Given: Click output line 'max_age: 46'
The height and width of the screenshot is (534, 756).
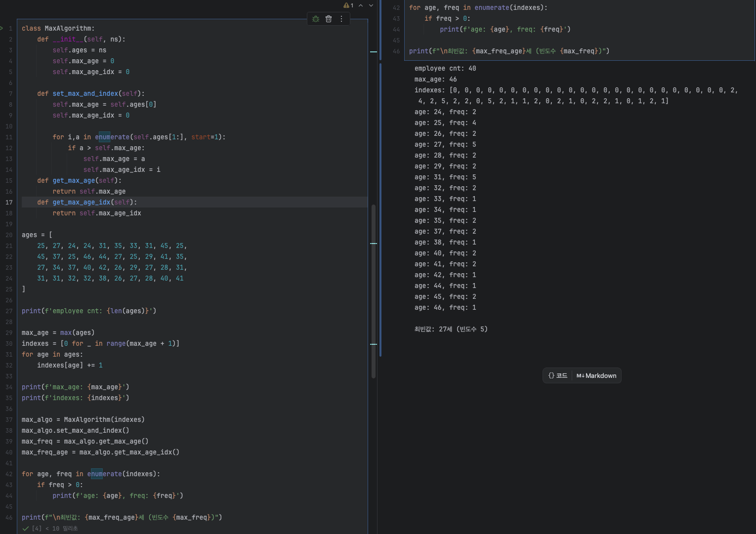Looking at the screenshot, I should (436, 79).
